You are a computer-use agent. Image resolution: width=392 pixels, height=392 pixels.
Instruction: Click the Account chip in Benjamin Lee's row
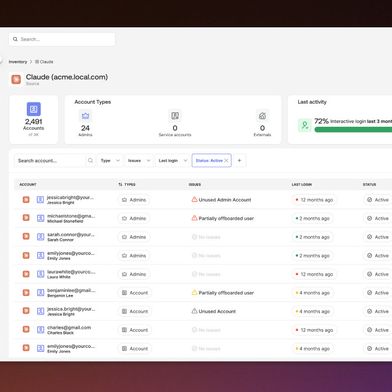click(x=135, y=293)
